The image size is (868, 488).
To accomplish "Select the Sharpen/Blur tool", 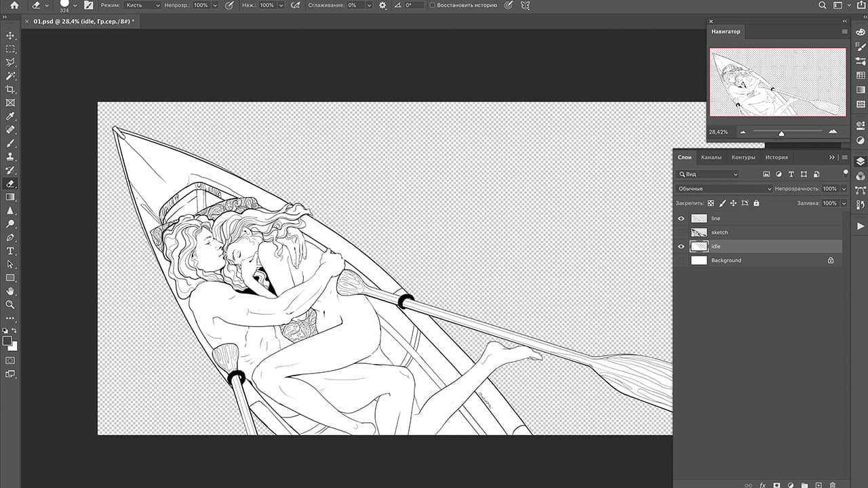I will [x=10, y=210].
